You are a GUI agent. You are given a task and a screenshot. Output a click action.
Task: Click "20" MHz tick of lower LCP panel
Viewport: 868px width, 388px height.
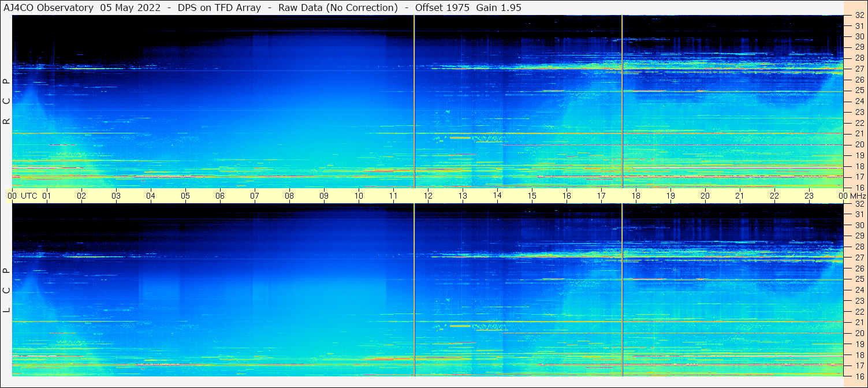[859, 333]
